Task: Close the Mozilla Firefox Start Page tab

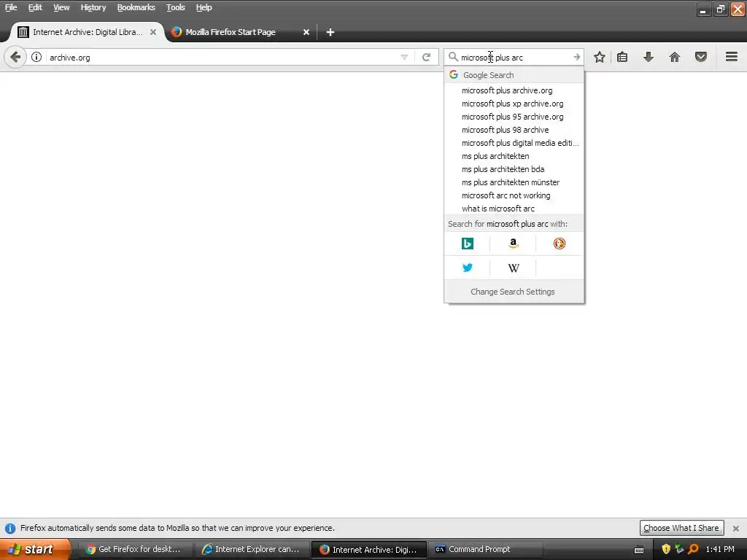Action: coord(306,32)
